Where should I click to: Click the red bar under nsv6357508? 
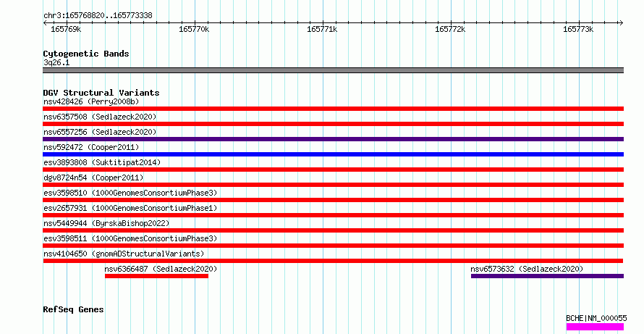[333, 124]
